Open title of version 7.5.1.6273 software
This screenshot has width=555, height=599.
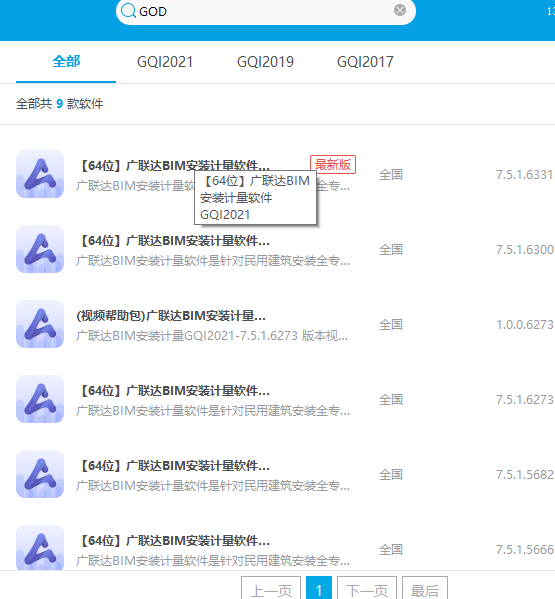click(x=174, y=391)
